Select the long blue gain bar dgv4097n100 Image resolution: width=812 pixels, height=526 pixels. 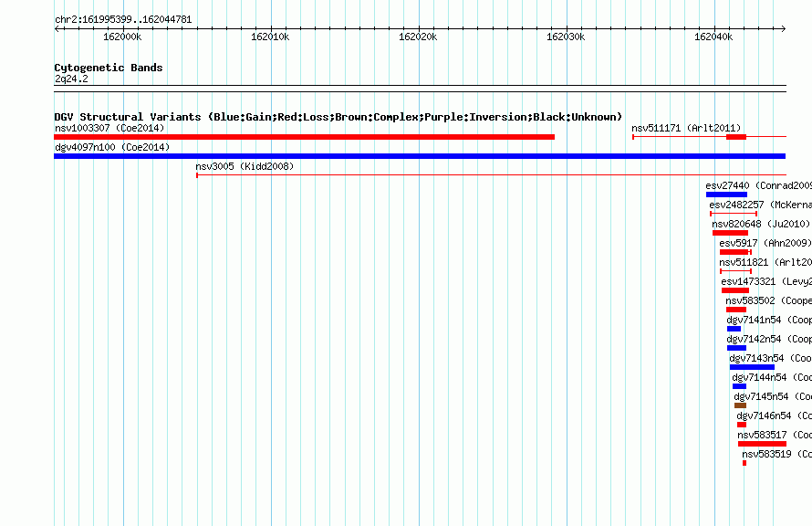pyautogui.click(x=420, y=156)
